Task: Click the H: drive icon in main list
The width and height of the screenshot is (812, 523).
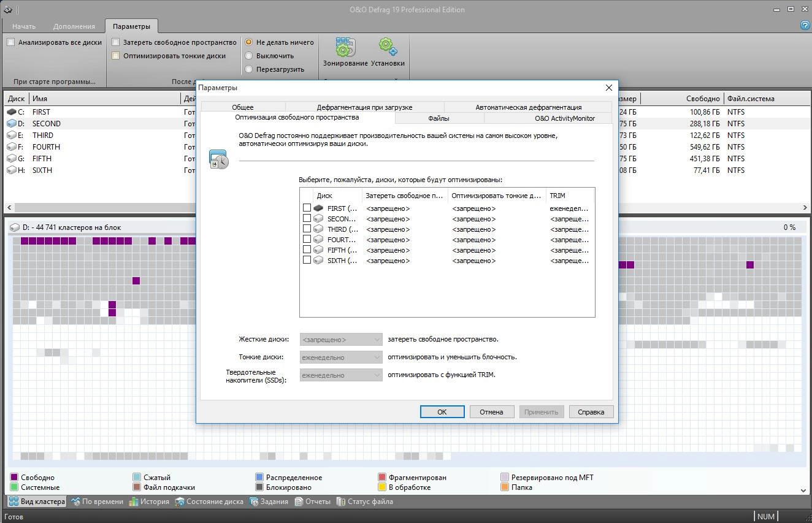Action: pyautogui.click(x=11, y=170)
